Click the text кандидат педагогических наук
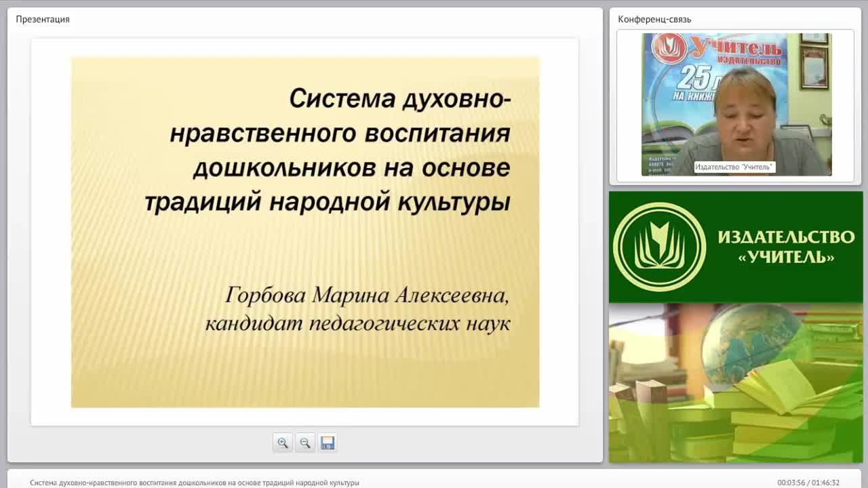 click(357, 323)
